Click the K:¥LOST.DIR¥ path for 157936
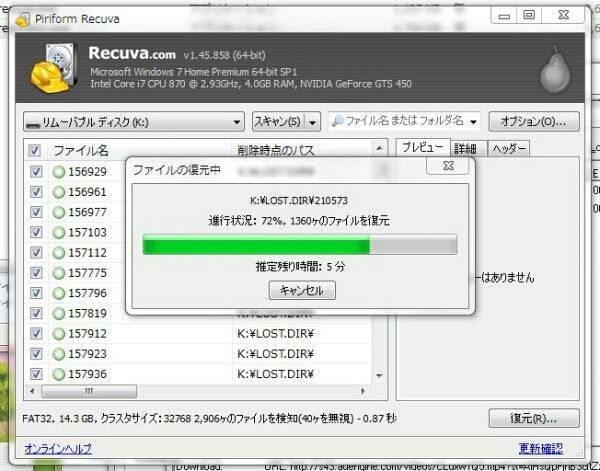Screen dimensions: 600x471 tap(275, 374)
